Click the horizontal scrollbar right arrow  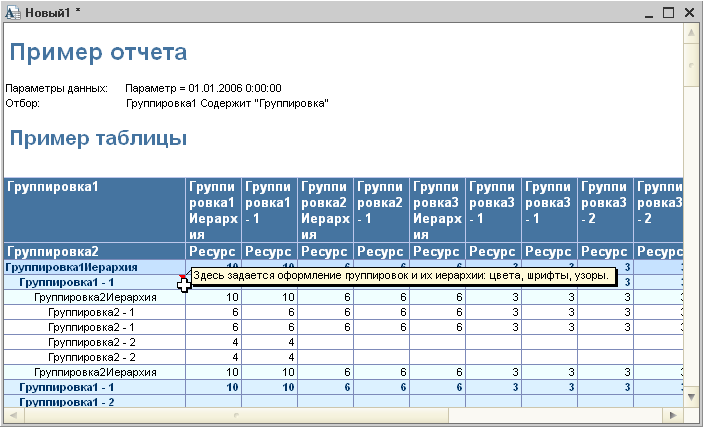(x=674, y=415)
